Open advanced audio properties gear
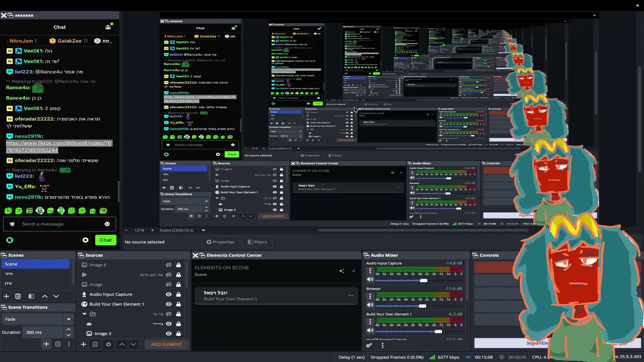644x362 pixels. point(369,345)
